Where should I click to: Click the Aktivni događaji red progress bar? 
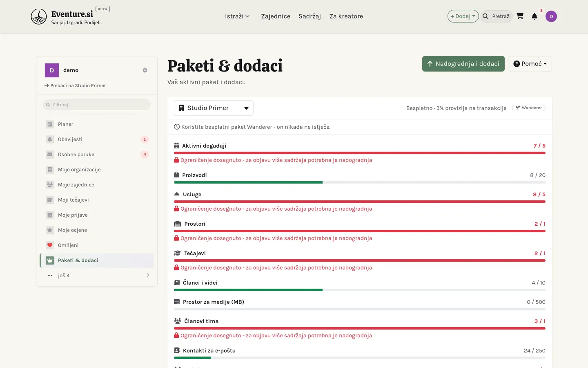[360, 153]
